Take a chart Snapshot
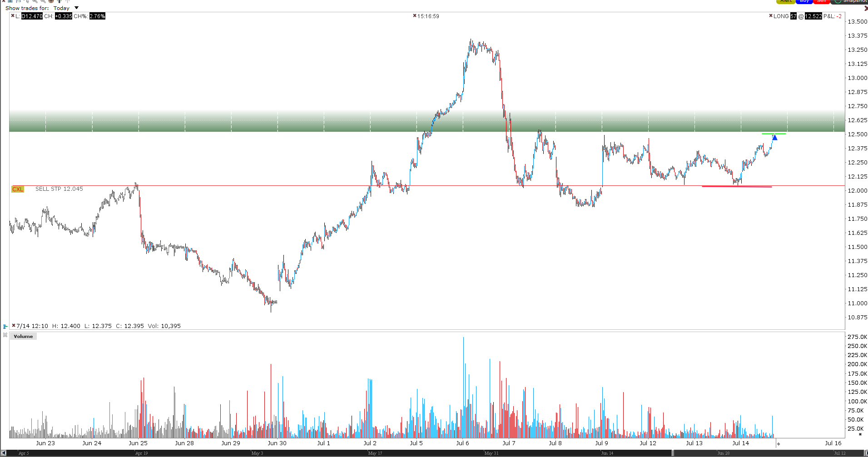868x457 pixels. [x=849, y=1]
